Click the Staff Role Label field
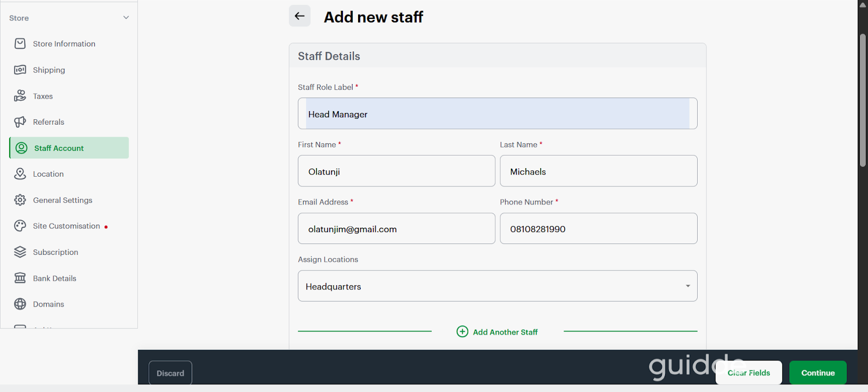 tap(497, 113)
